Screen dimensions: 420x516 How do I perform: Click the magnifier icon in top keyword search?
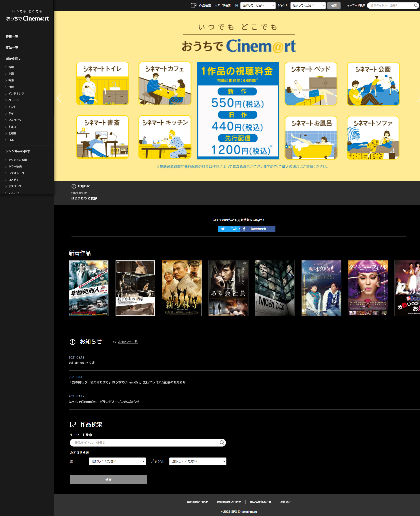tap(416, 5)
